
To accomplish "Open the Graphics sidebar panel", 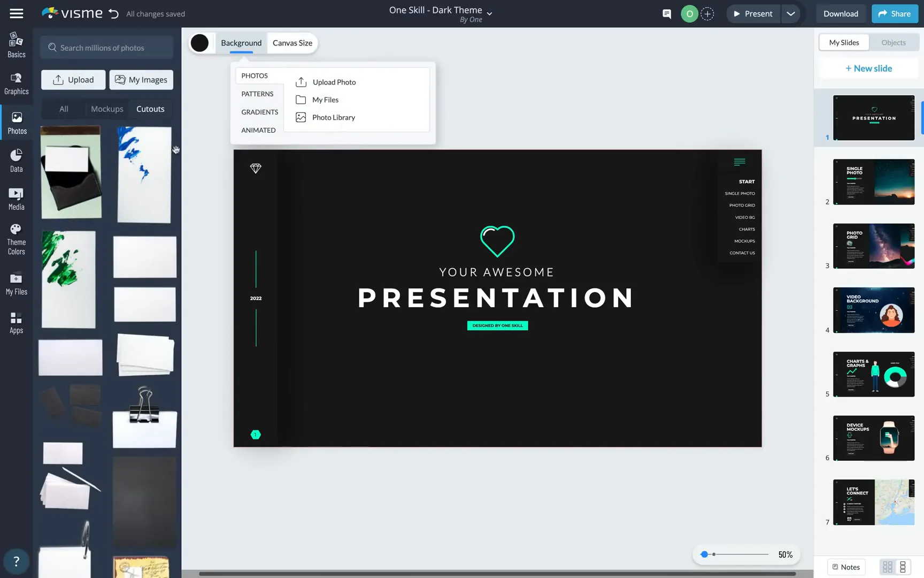I will 17,83.
